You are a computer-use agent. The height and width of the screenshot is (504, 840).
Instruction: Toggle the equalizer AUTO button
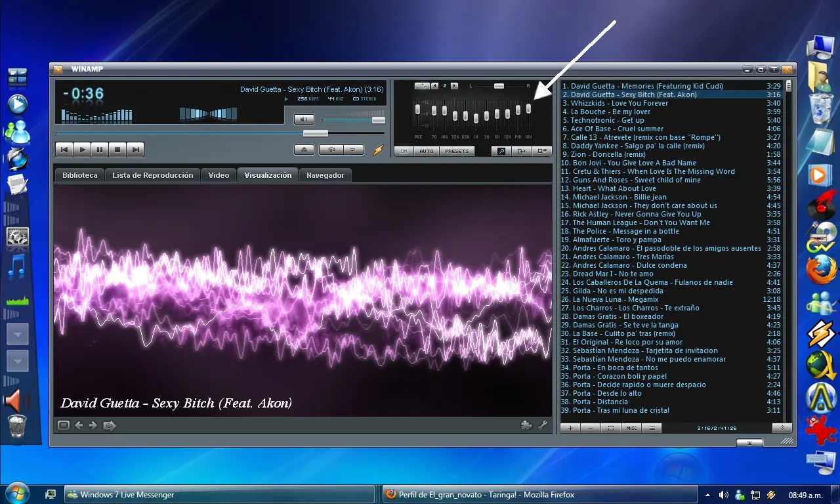[x=427, y=151]
